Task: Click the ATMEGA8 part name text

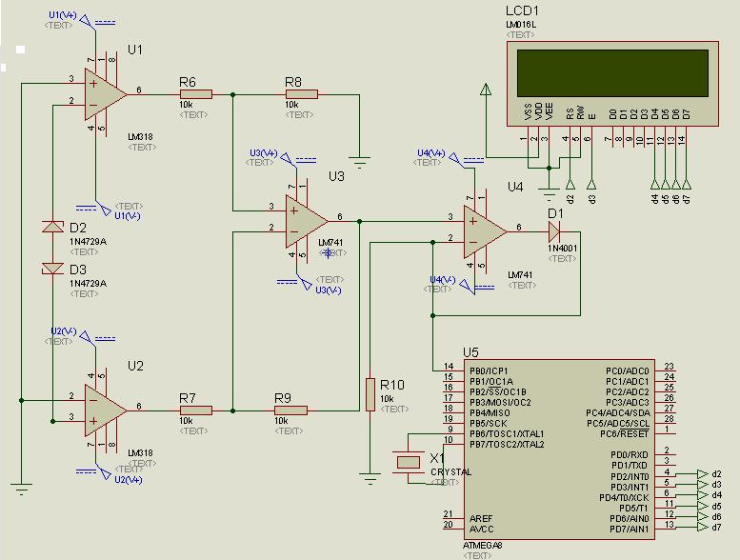Action: click(482, 546)
